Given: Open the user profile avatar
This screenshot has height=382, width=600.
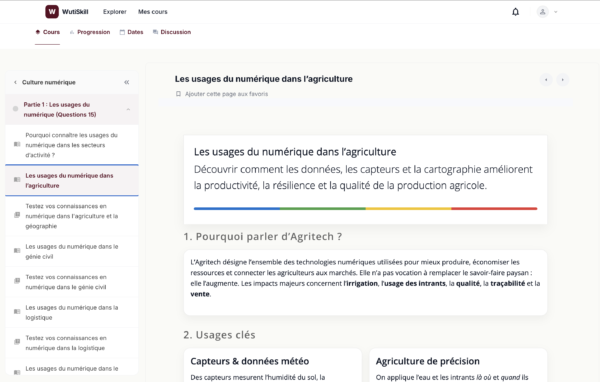Looking at the screenshot, I should pos(542,12).
